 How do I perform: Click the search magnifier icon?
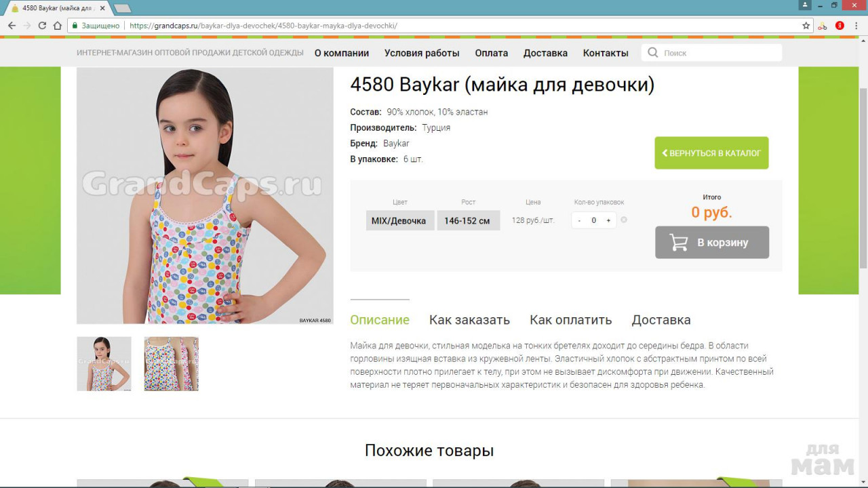tap(653, 53)
